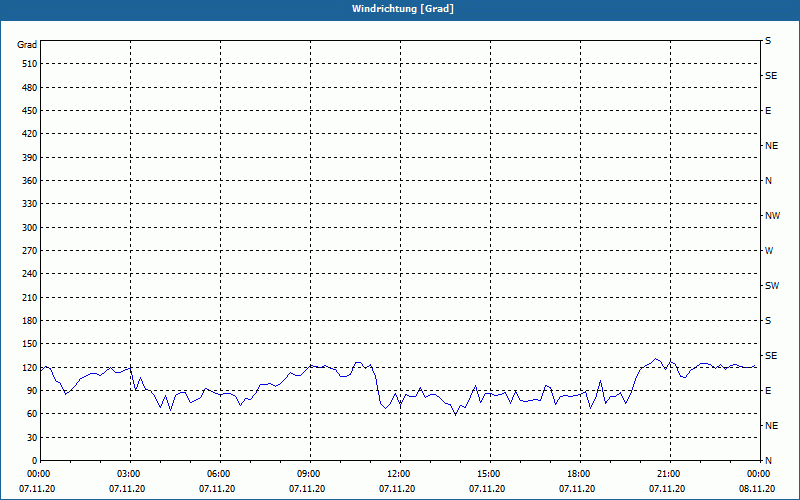The height and width of the screenshot is (500, 800).
Task: Click the Windrichtung [Grad] chart title
Action: (400, 9)
